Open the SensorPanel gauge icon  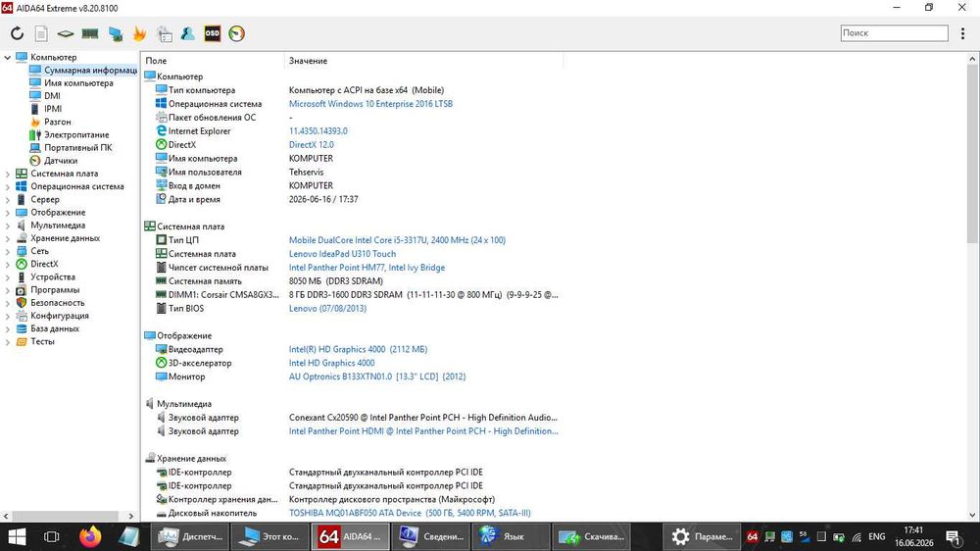coord(236,33)
